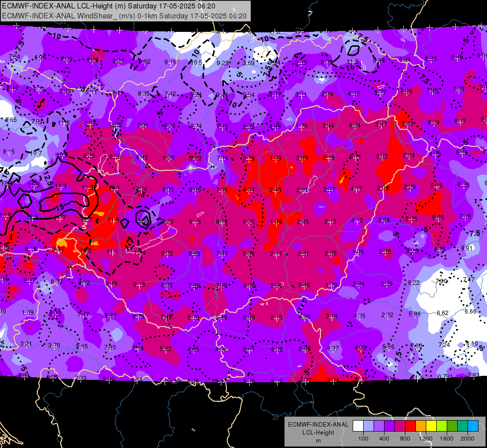Click the grid value 6.62
Screen dimensions: 487x448
443,313
